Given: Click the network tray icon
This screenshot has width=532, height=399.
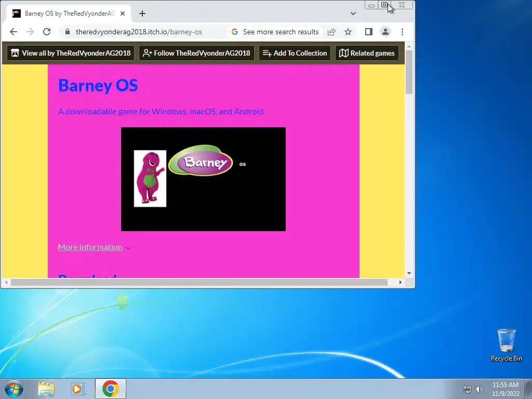Looking at the screenshot, I should pyautogui.click(x=467, y=389).
